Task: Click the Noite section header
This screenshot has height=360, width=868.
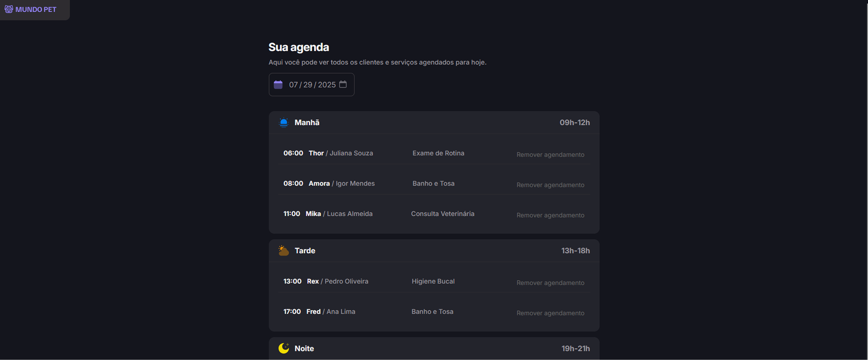Action: pyautogui.click(x=434, y=348)
